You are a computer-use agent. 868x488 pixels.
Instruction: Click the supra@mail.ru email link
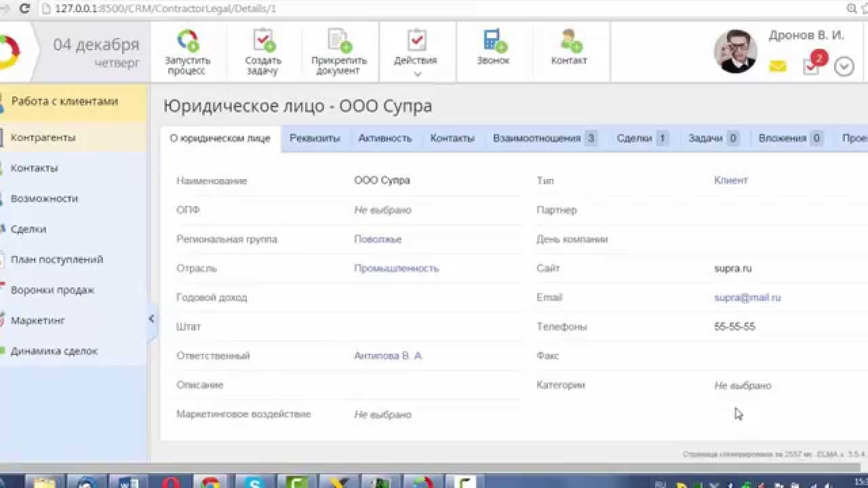[x=747, y=298]
